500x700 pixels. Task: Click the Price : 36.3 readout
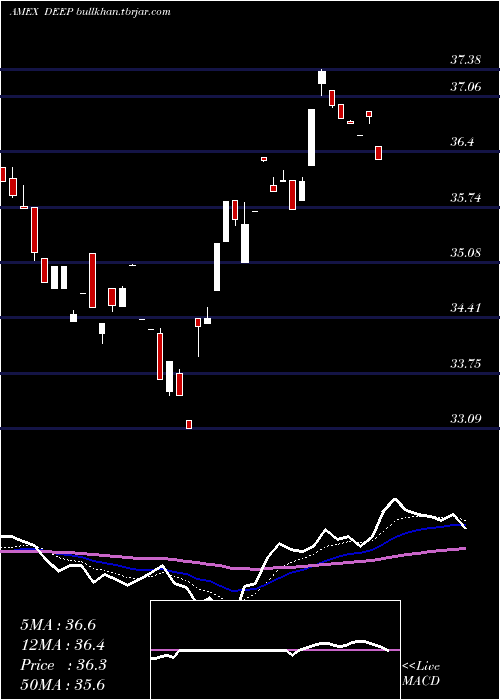click(63, 665)
